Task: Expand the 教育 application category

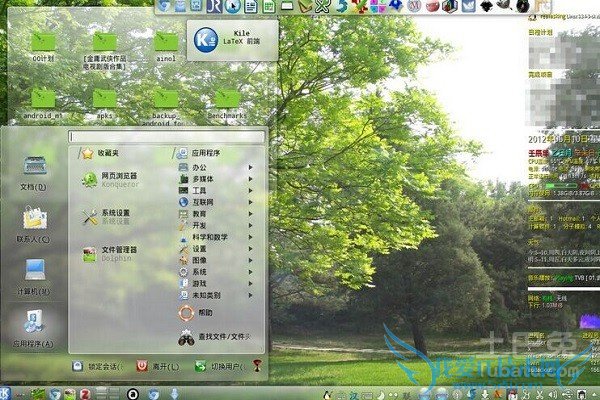Action: pos(215,214)
